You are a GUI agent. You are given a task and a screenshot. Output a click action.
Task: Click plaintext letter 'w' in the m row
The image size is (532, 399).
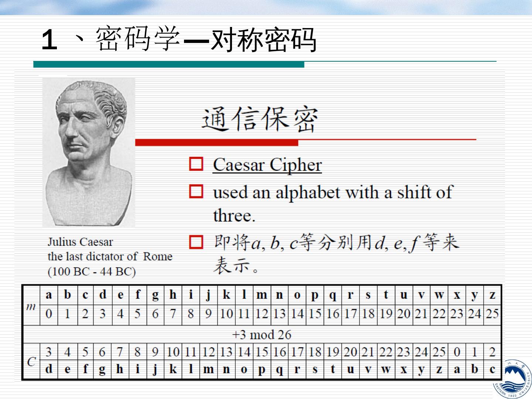pos(439,295)
